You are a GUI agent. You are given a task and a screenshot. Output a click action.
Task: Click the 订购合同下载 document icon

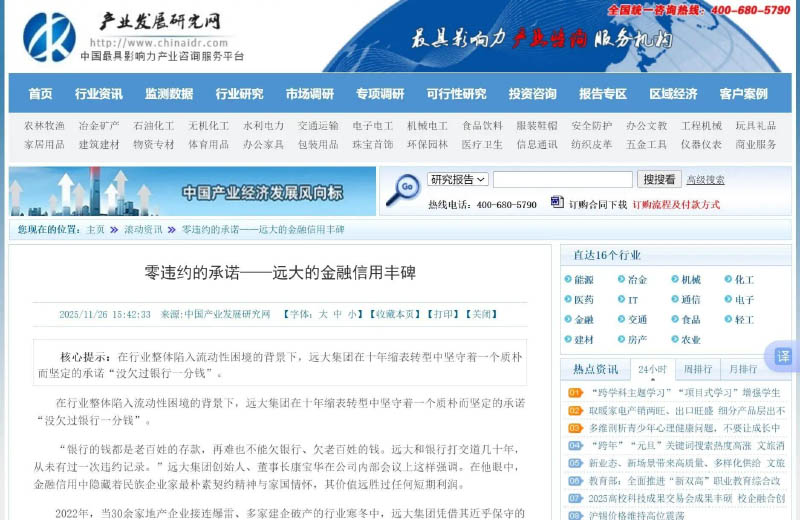coord(557,203)
